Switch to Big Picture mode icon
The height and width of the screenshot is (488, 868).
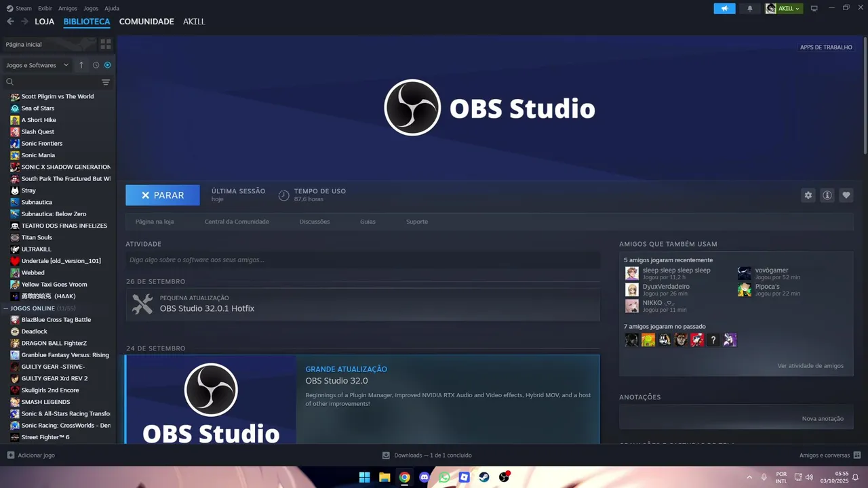(x=814, y=8)
